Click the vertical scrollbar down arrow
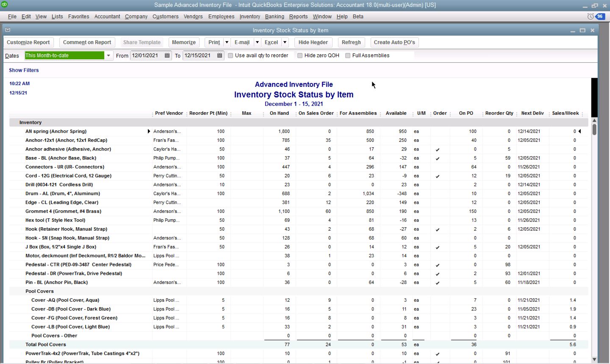The image size is (610, 364). click(x=594, y=359)
